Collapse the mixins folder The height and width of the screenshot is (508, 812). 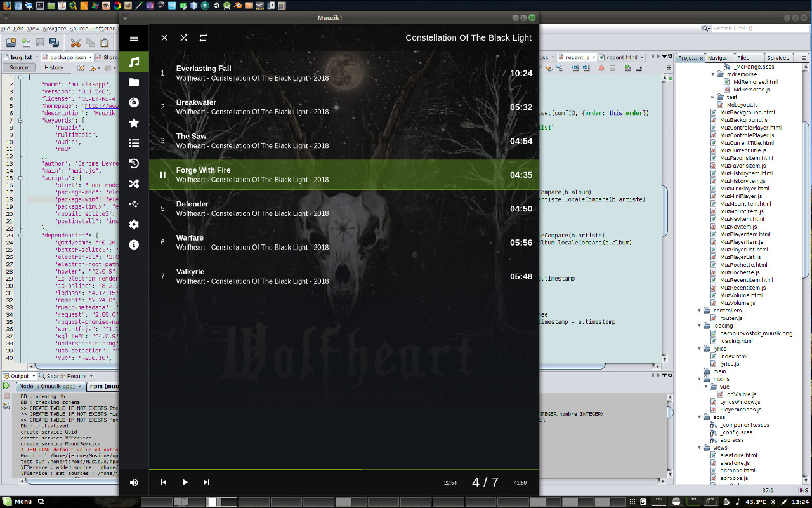(x=700, y=379)
